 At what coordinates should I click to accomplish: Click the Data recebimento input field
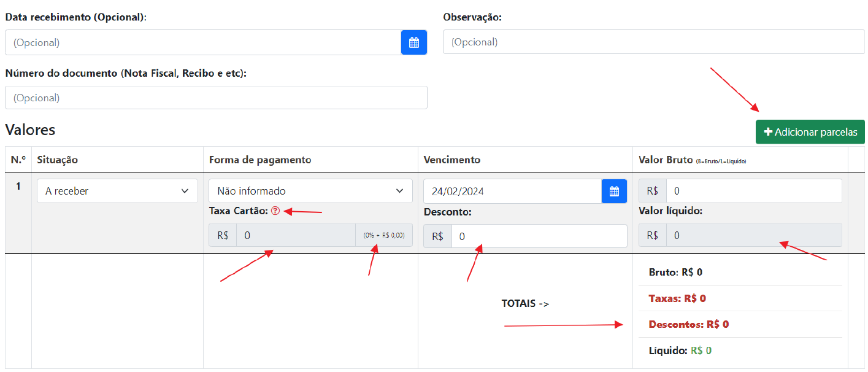(x=202, y=42)
